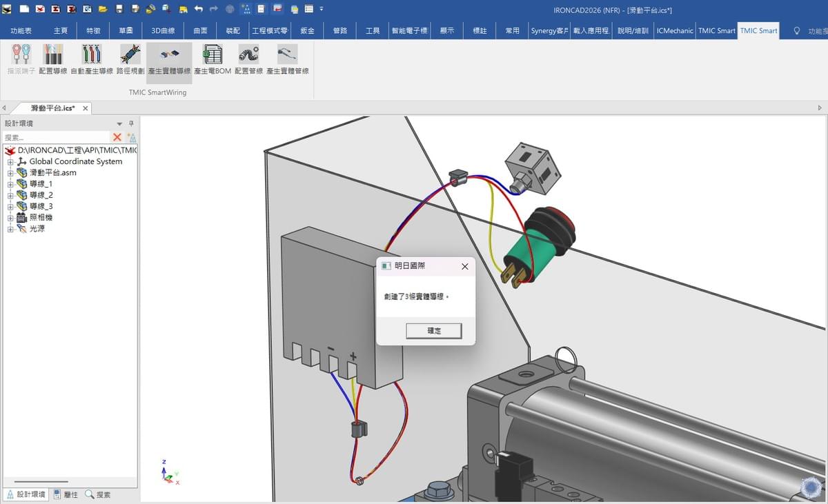Expand the 照相機 camera node
The height and width of the screenshot is (504, 828).
pos(10,217)
